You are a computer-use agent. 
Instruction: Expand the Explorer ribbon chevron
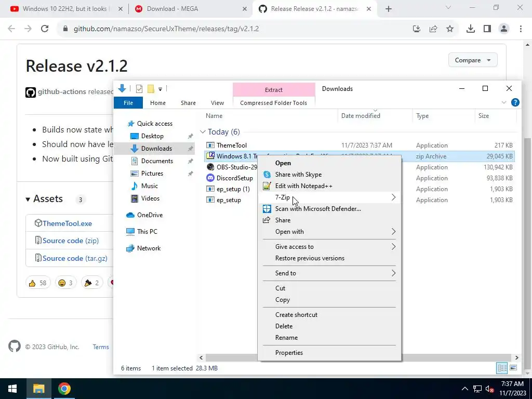pos(504,102)
